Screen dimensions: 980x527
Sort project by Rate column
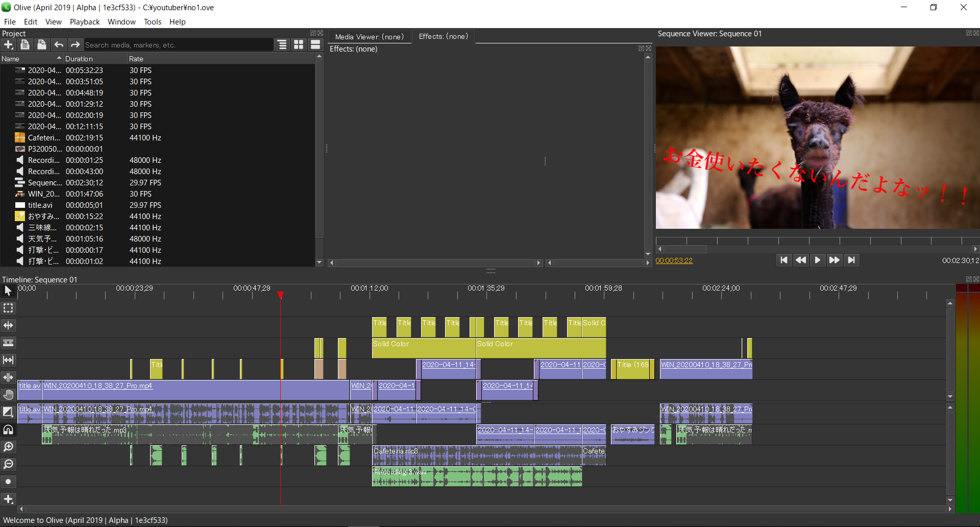[220, 59]
